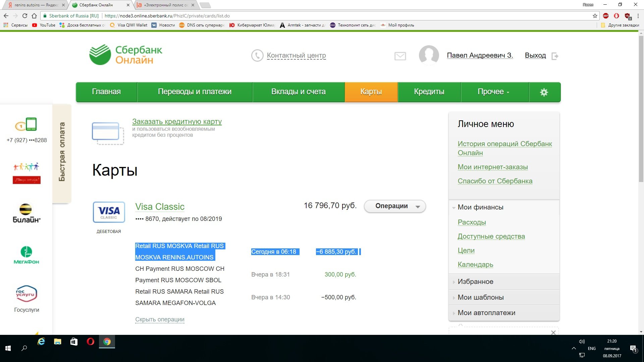Image resolution: width=644 pixels, height=362 pixels.
Task: Open the Расходы link
Action: coord(472,223)
